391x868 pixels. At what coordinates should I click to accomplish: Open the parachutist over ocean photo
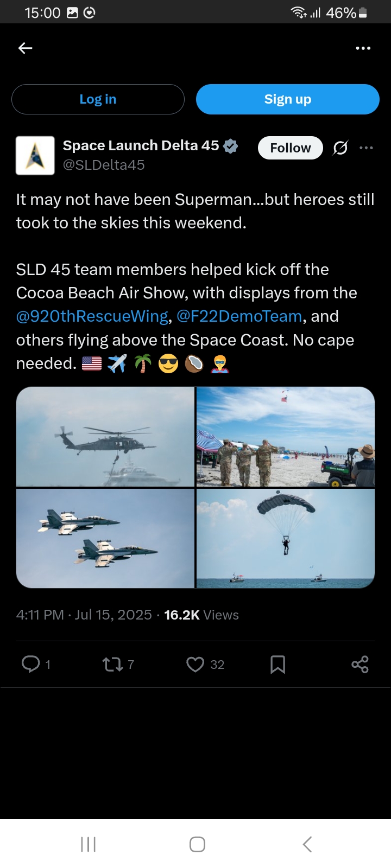pos(286,538)
